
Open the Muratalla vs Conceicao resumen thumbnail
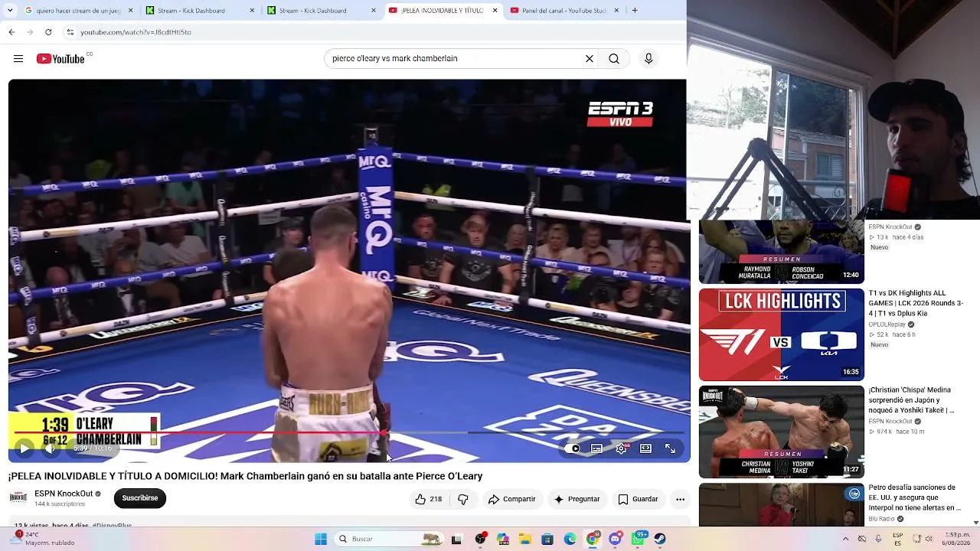tap(781, 252)
